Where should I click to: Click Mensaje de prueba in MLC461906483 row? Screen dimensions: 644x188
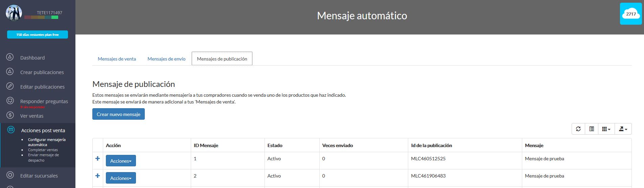[545, 176]
